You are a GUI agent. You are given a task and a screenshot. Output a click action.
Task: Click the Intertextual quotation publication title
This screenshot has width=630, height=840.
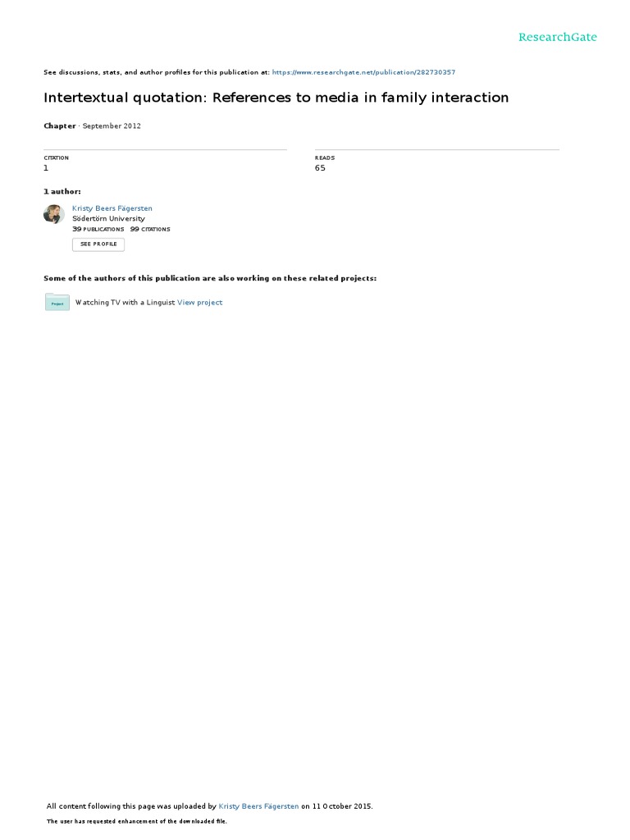pos(276,98)
